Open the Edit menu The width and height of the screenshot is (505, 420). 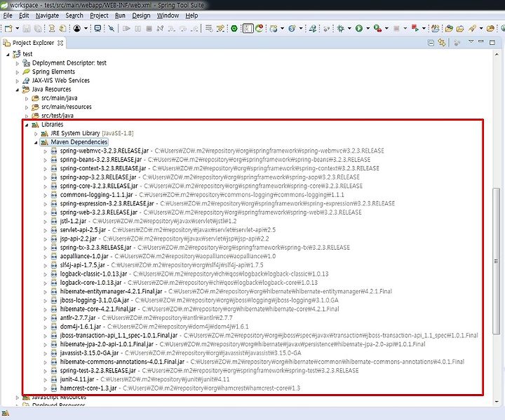24,15
